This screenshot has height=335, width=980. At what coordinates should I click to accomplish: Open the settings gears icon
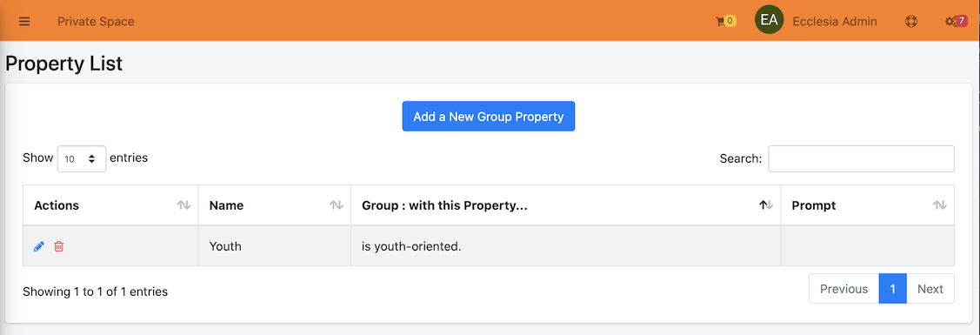tap(950, 21)
